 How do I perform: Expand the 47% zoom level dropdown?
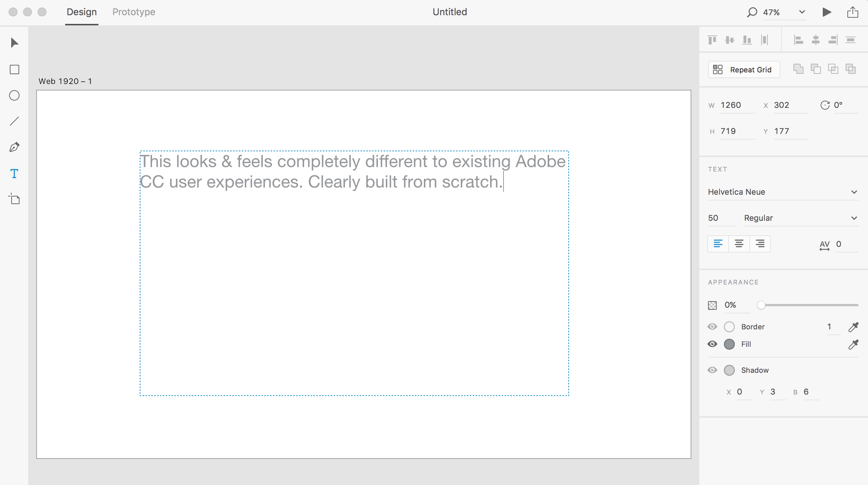[802, 12]
